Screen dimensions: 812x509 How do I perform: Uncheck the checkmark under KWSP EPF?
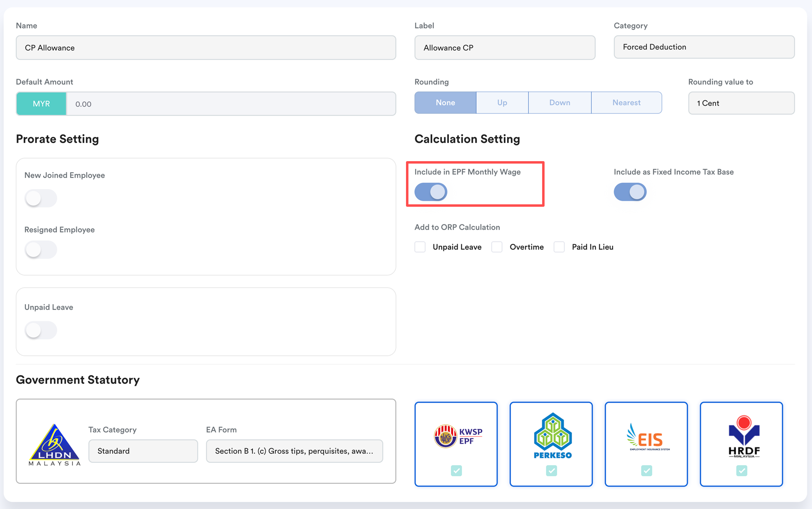[x=456, y=470]
